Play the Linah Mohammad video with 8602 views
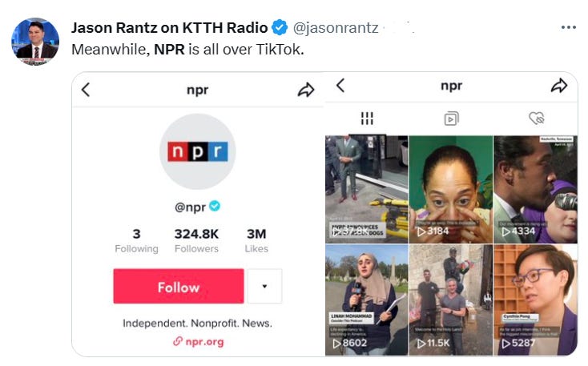The width and height of the screenshot is (588, 366). click(x=367, y=300)
